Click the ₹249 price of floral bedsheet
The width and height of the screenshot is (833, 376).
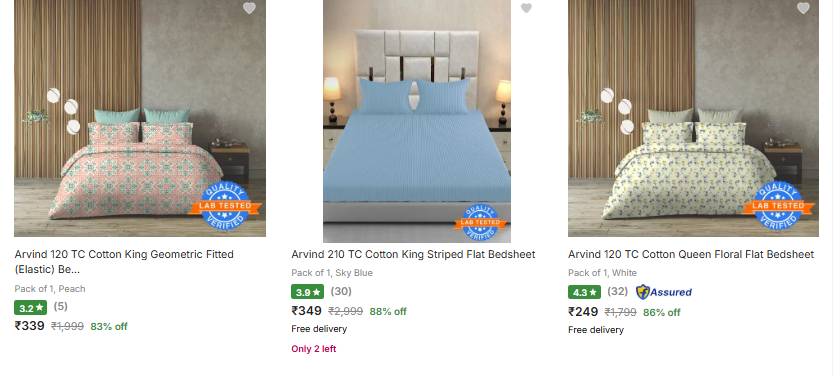(x=583, y=312)
